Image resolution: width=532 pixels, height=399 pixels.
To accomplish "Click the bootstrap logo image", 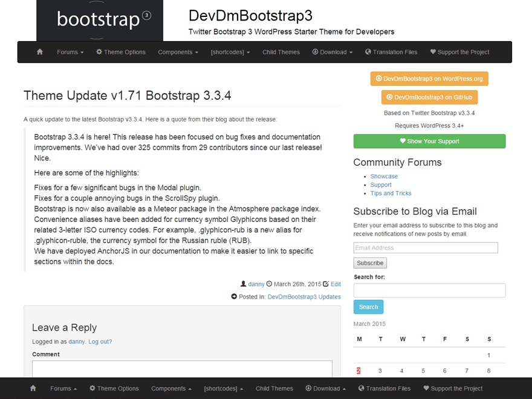I will 100,21.
